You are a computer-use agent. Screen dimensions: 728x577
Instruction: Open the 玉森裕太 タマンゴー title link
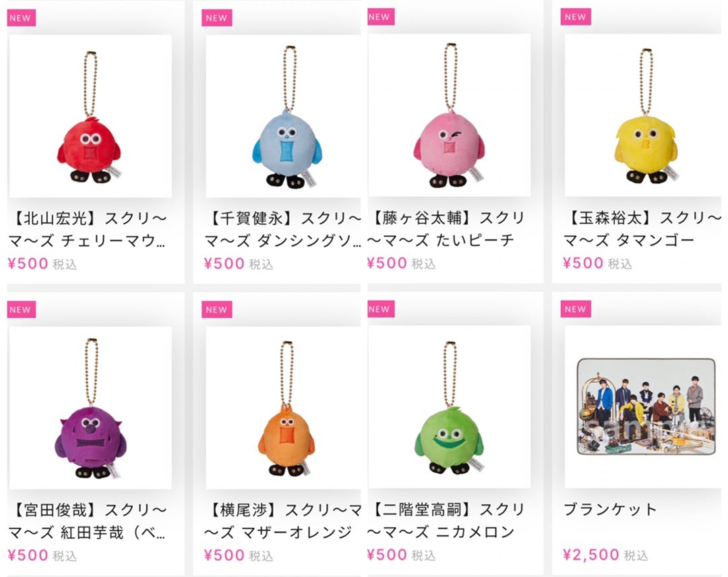click(x=642, y=229)
